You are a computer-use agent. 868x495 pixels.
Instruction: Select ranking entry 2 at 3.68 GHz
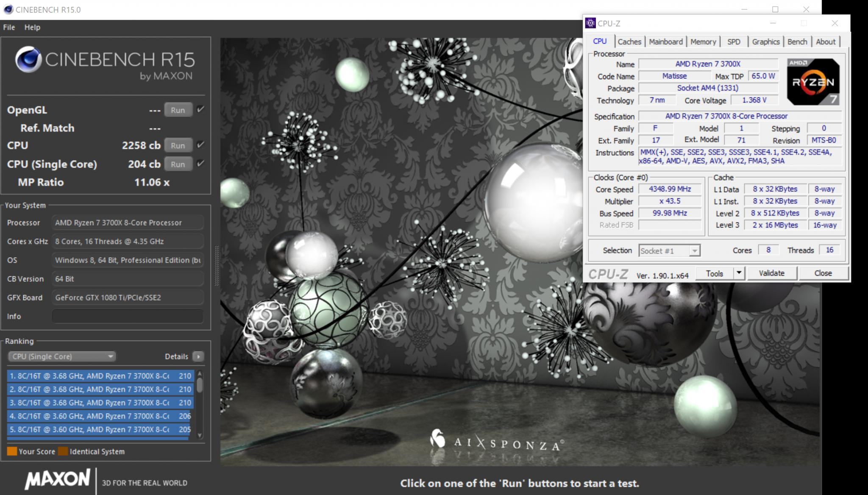(x=100, y=389)
